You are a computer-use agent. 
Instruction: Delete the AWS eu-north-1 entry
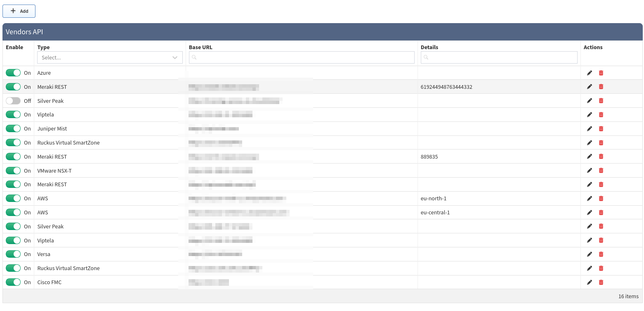pos(601,199)
